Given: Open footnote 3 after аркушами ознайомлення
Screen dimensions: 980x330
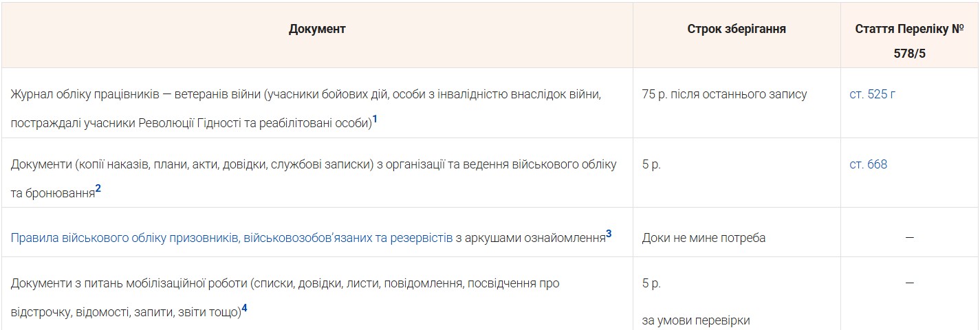Looking at the screenshot, I should [x=609, y=234].
